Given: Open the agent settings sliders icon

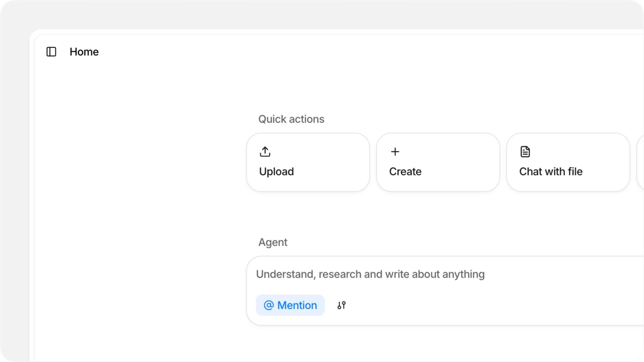Looking at the screenshot, I should click(x=341, y=305).
